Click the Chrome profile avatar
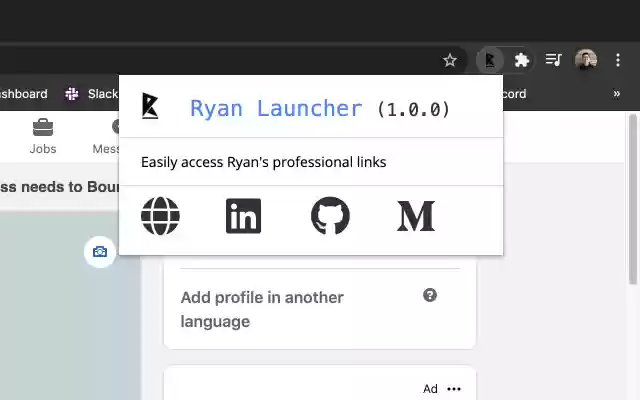The height and width of the screenshot is (400, 640). [x=586, y=60]
